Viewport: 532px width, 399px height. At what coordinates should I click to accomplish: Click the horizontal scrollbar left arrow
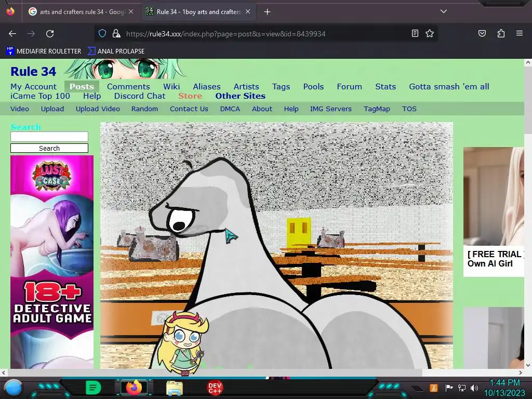(4, 373)
